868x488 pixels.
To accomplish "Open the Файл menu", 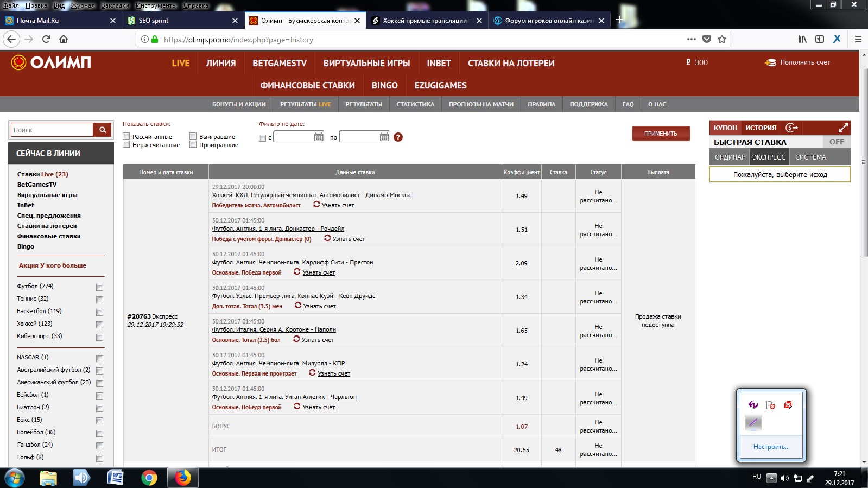I will pos(11,5).
